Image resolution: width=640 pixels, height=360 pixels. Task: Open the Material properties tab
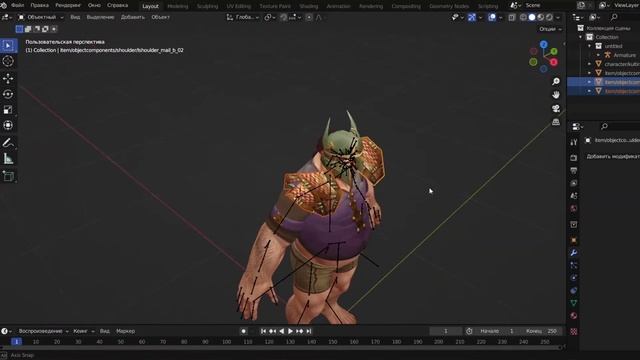[x=573, y=316]
